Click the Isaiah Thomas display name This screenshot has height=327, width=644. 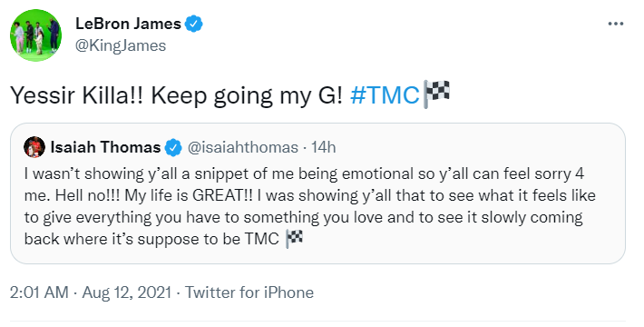pyautogui.click(x=105, y=147)
